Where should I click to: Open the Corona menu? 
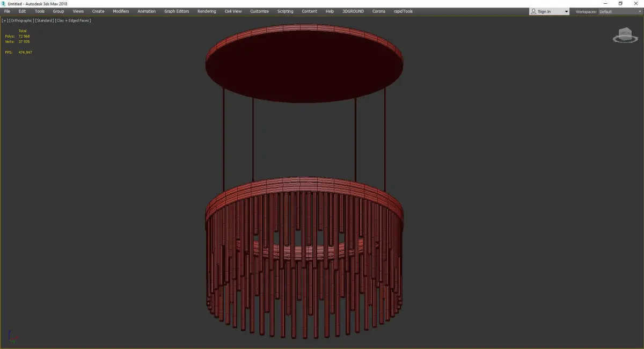coord(379,11)
